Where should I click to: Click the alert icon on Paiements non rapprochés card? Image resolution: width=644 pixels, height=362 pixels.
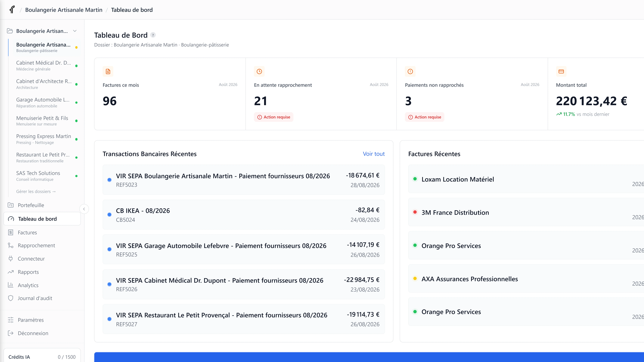tap(410, 71)
